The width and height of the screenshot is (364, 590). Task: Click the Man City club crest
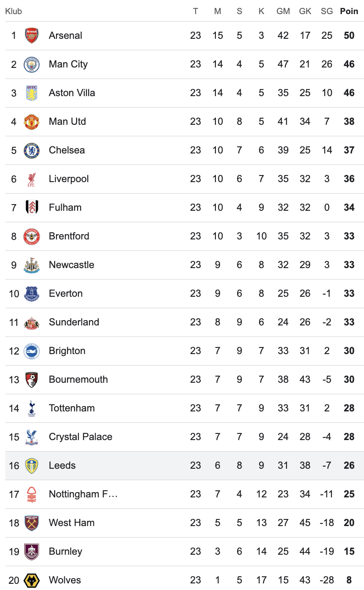click(32, 64)
